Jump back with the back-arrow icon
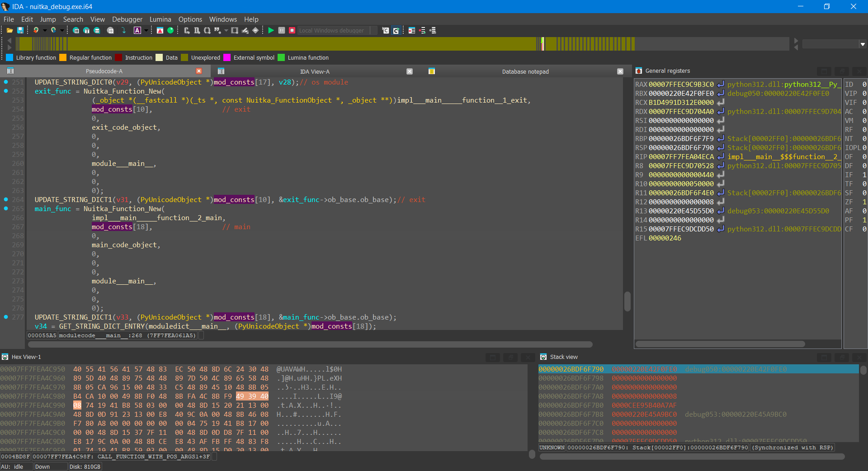 [36, 30]
